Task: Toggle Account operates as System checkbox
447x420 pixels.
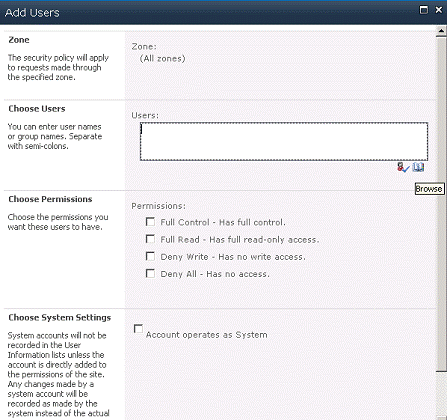Action: tap(138, 329)
